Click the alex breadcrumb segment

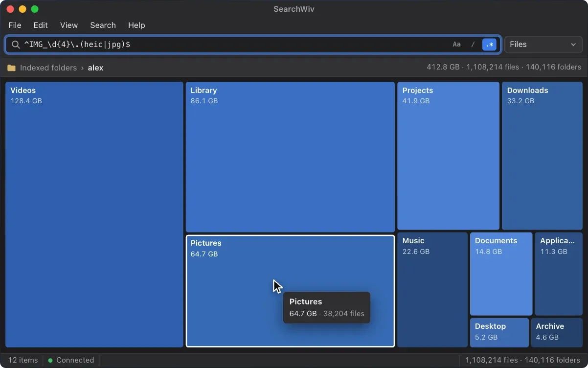pos(95,68)
